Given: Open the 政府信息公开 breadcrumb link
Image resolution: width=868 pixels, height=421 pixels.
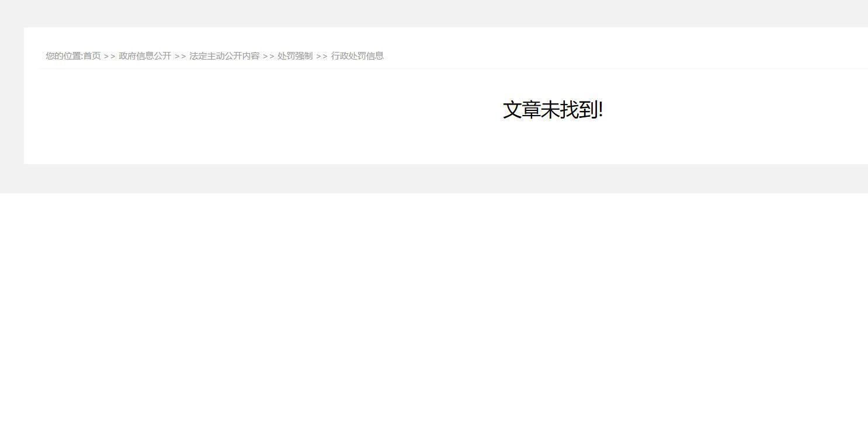Looking at the screenshot, I should [x=145, y=56].
